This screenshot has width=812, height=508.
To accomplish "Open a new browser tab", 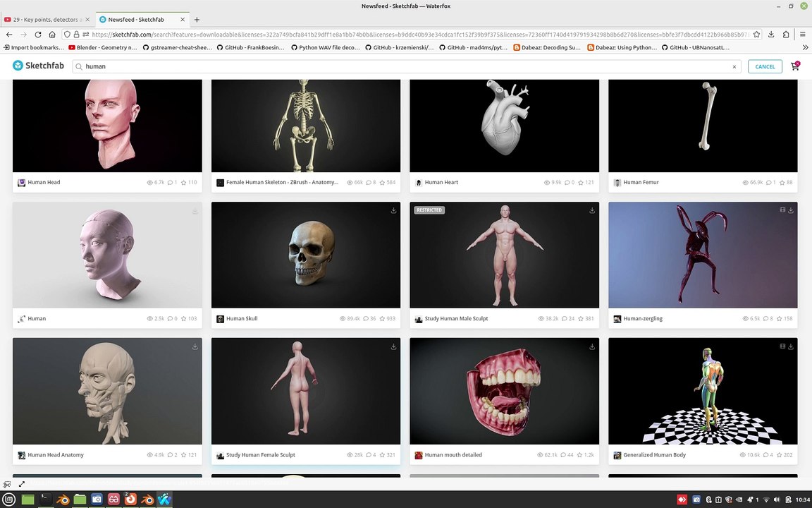I will 197,19.
